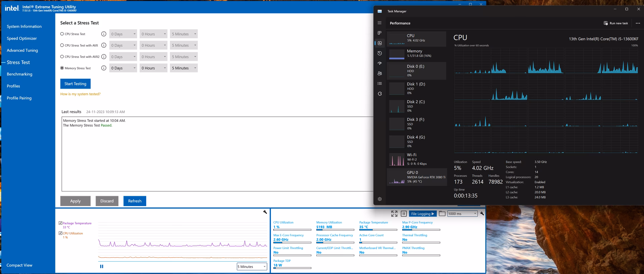
Task: Click Refresh button
Action: [135, 201]
